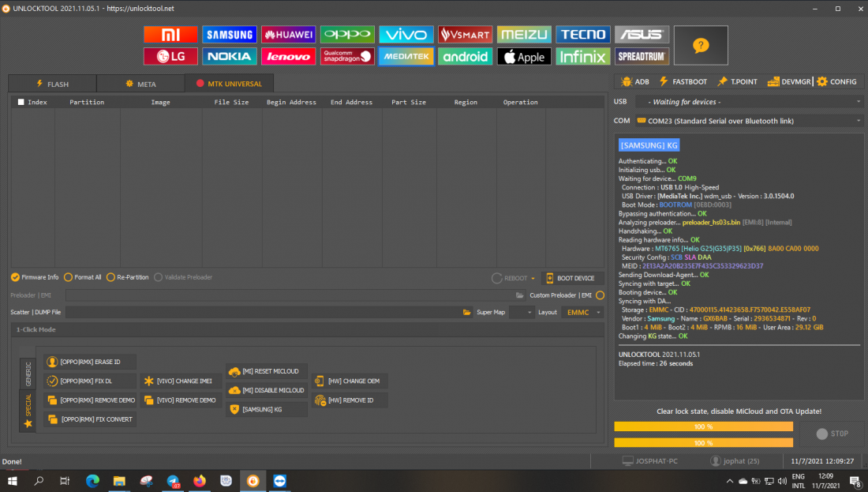The width and height of the screenshot is (868, 492).
Task: Launch Microsoft Edge from the taskbar
Action: pos(92,481)
